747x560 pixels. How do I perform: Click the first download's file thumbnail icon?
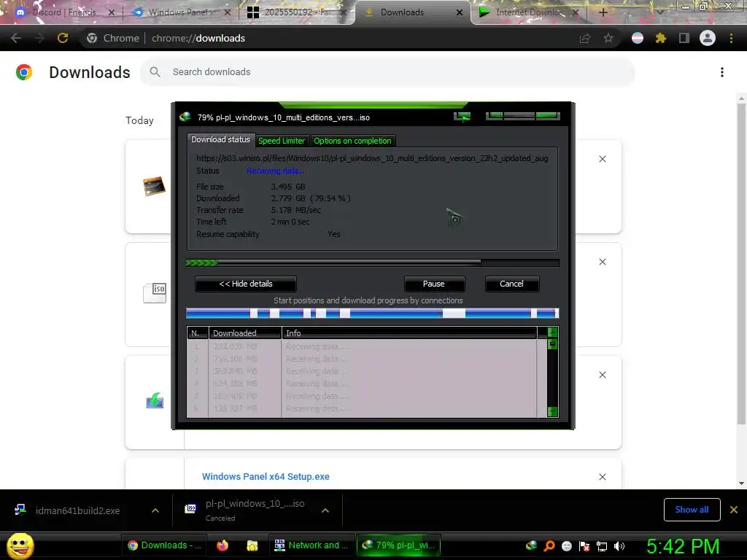pos(155,186)
